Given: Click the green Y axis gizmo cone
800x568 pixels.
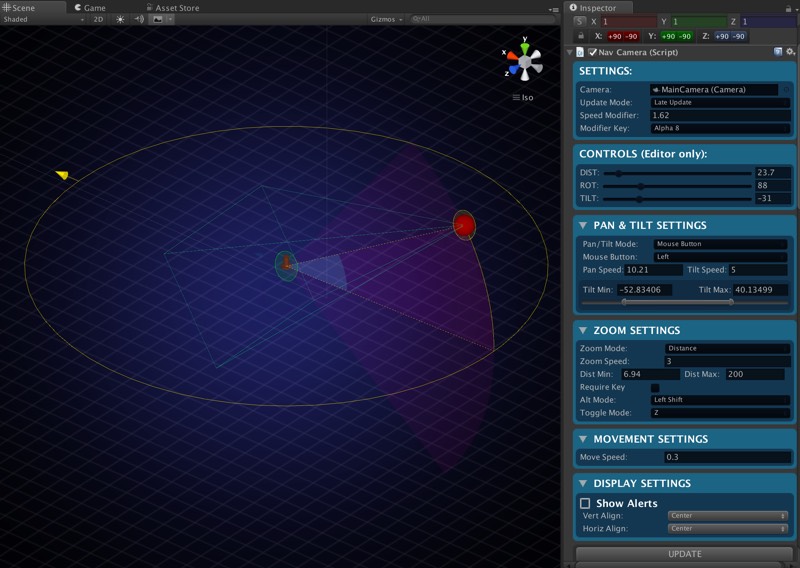Looking at the screenshot, I should 524,46.
